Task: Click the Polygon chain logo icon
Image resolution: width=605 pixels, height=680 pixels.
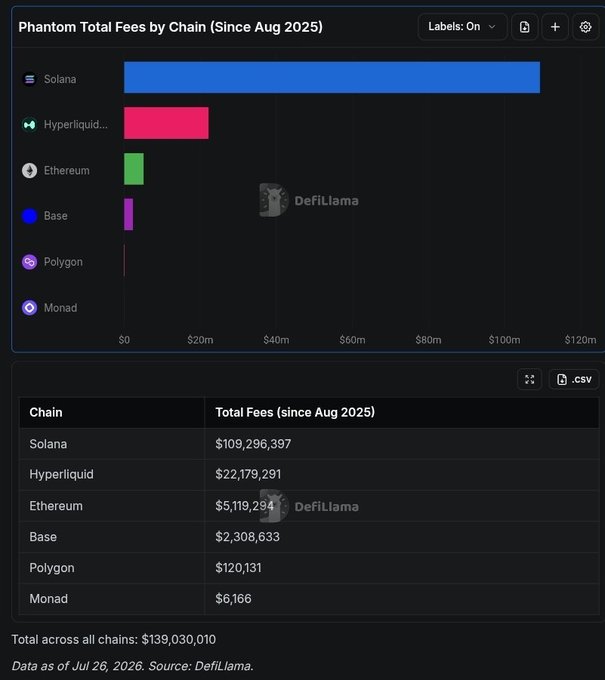Action: [29, 262]
